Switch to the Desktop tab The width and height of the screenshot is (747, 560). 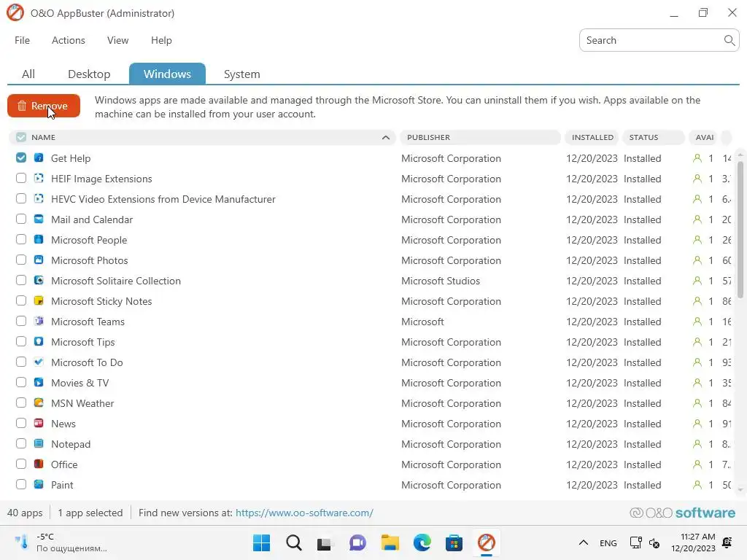click(x=89, y=74)
